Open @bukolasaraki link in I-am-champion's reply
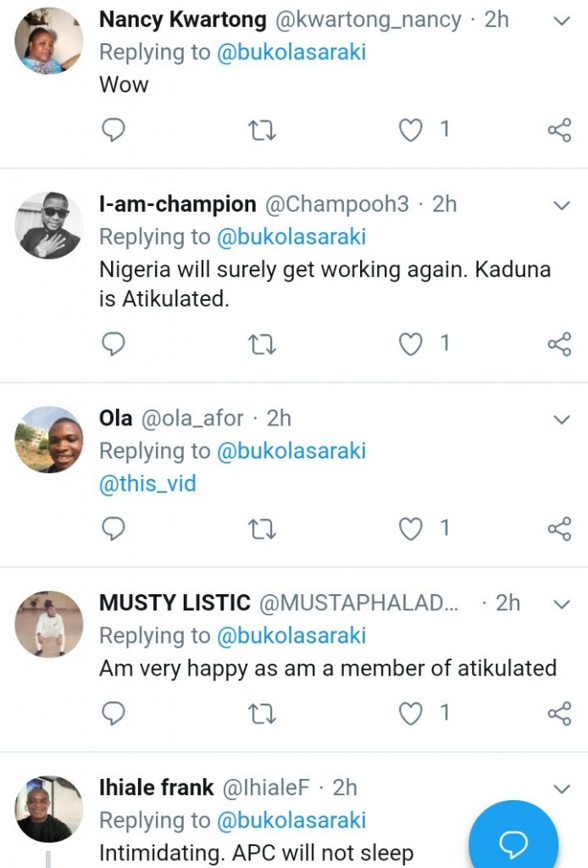 [x=291, y=237]
